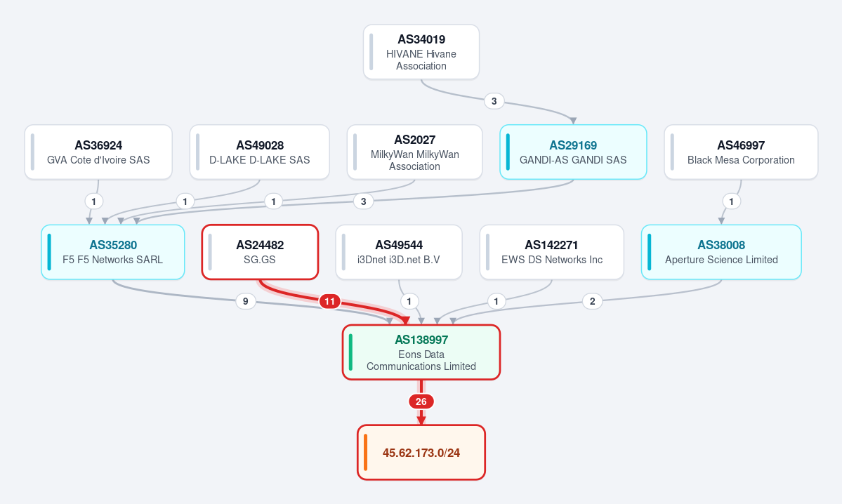Click the red edge badge labeled 26
Screen dimensions: 842x504
click(421, 402)
